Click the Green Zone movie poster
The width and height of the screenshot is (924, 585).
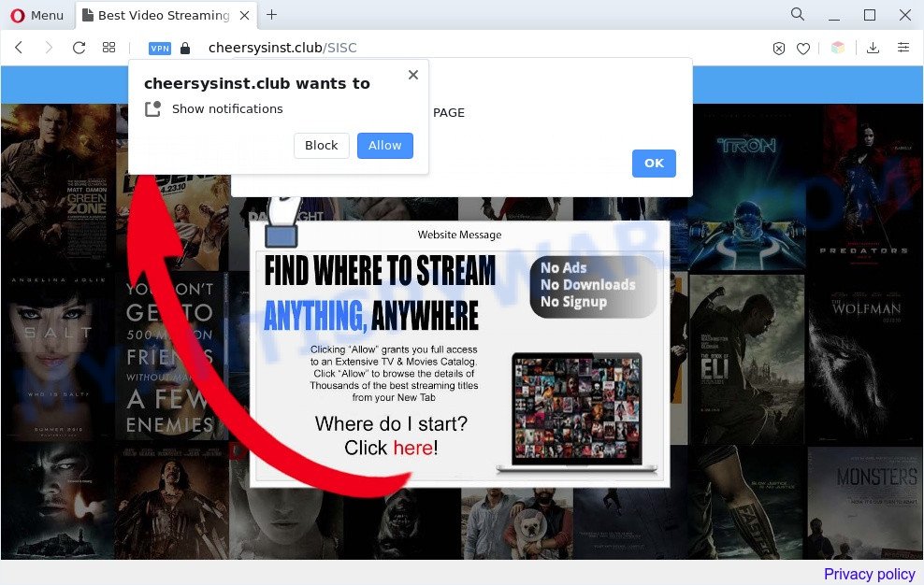click(x=57, y=186)
